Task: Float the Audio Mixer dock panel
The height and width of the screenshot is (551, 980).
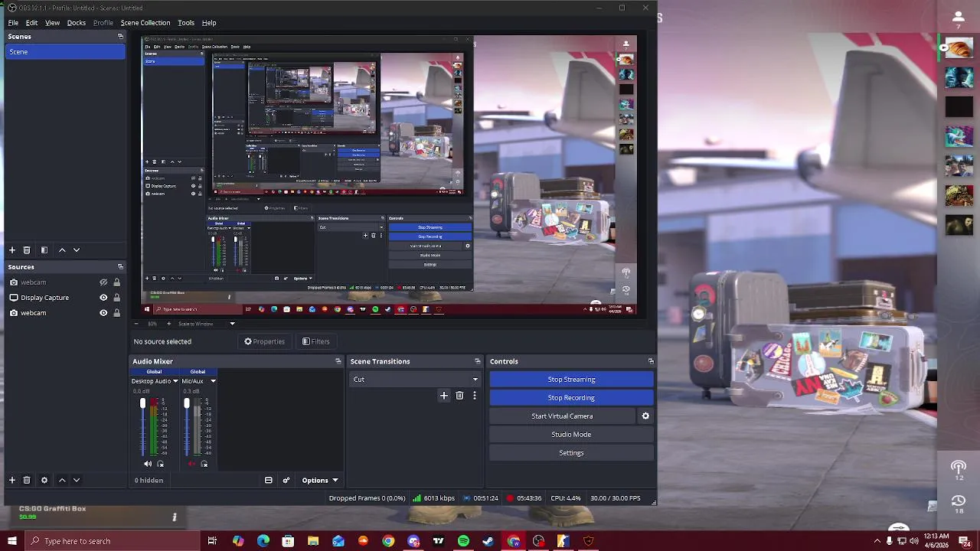Action: [338, 361]
